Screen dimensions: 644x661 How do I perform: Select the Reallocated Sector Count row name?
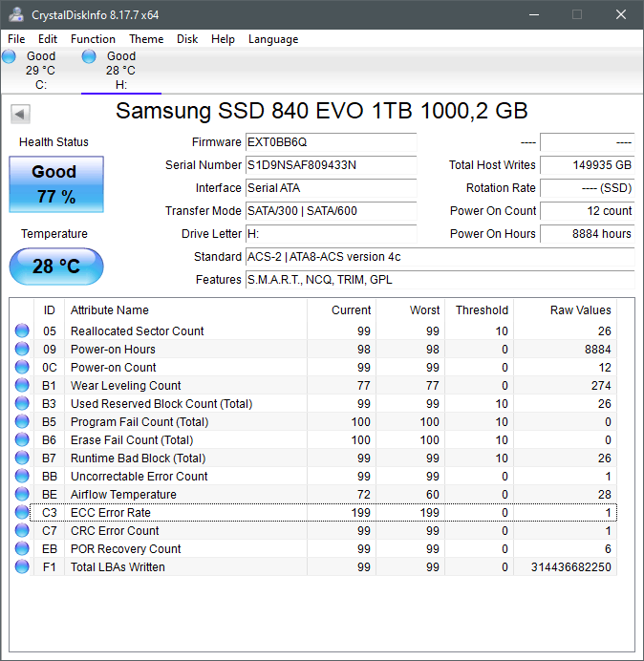pos(137,330)
